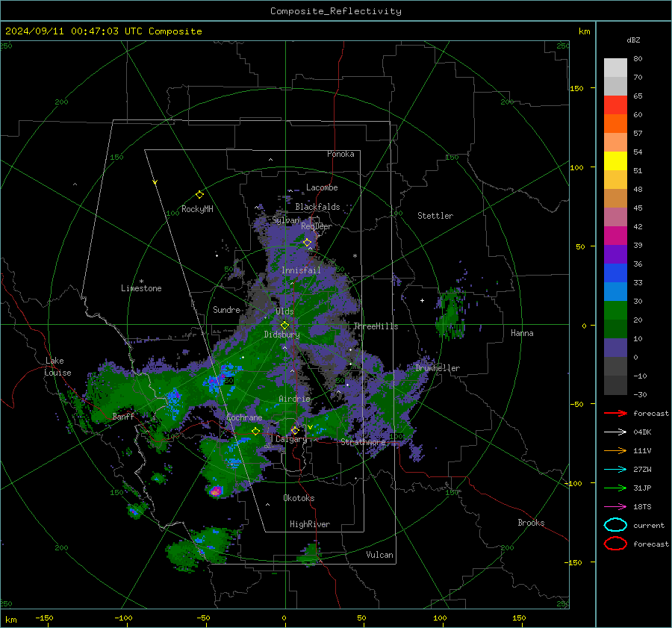Click the HighRiver town label
This screenshot has height=628, width=672.
click(x=310, y=524)
